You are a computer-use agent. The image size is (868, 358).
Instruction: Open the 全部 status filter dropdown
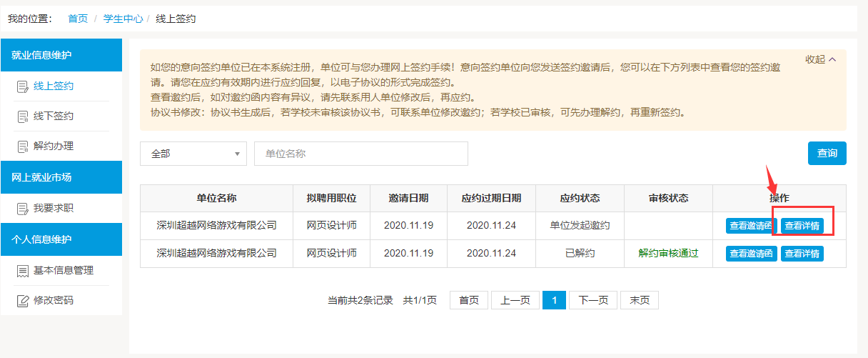point(193,154)
